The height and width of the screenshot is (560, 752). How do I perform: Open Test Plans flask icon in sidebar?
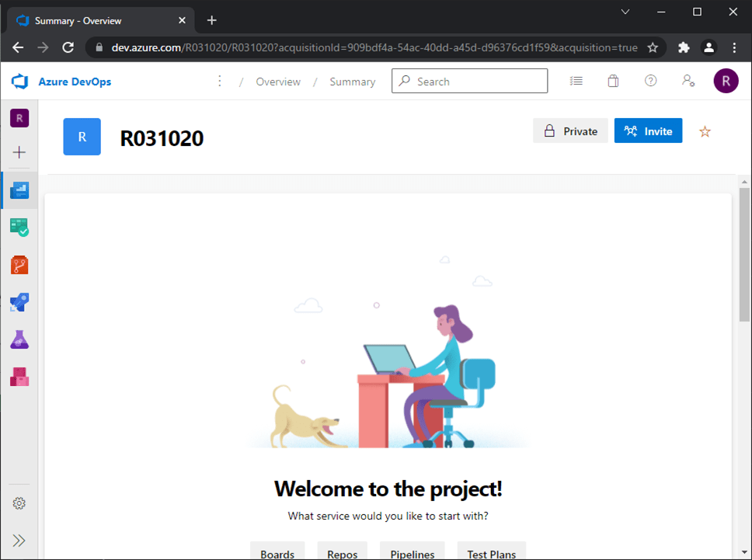pos(19,339)
